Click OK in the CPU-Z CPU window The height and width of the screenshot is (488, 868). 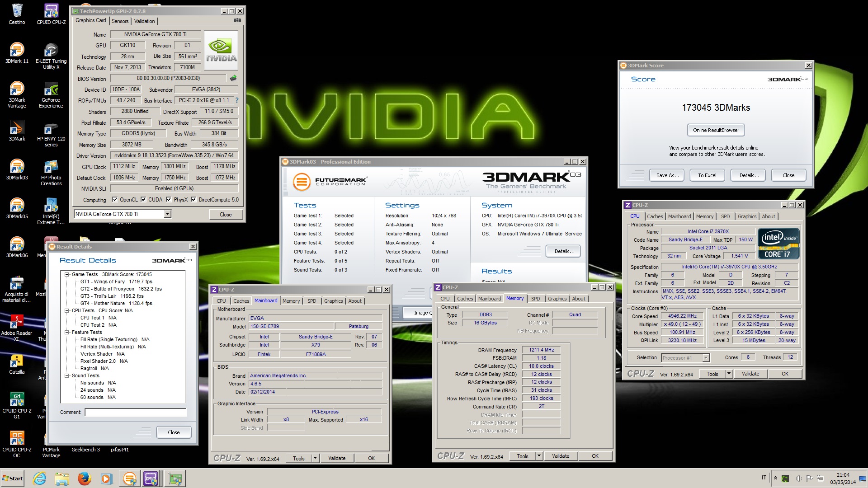785,374
